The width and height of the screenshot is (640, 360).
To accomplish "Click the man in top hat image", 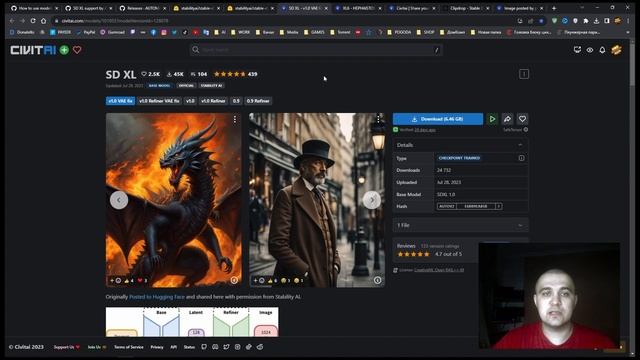I will click(317, 200).
